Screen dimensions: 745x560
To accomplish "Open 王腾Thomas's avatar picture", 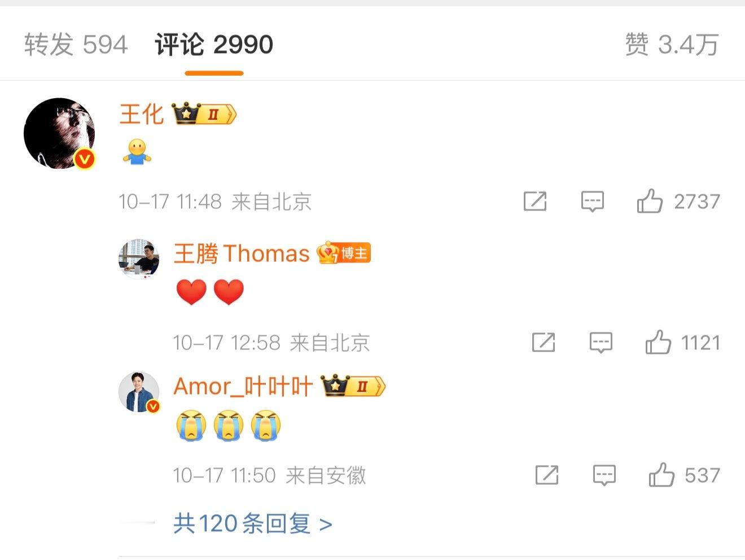I will [x=139, y=259].
